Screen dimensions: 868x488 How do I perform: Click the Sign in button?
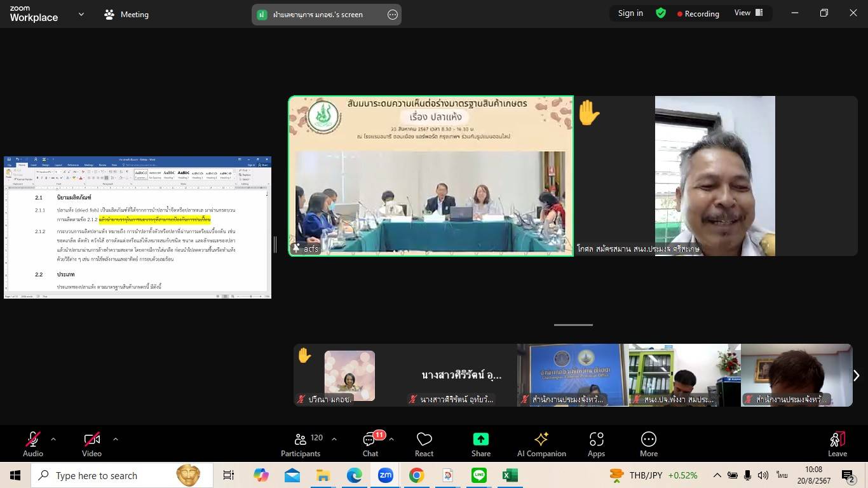630,13
